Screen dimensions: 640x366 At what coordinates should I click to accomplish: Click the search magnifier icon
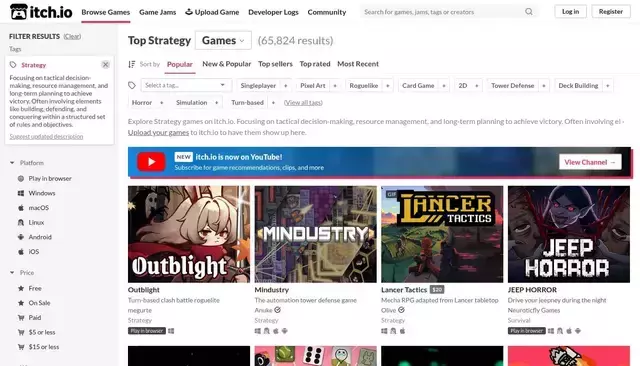coord(529,12)
